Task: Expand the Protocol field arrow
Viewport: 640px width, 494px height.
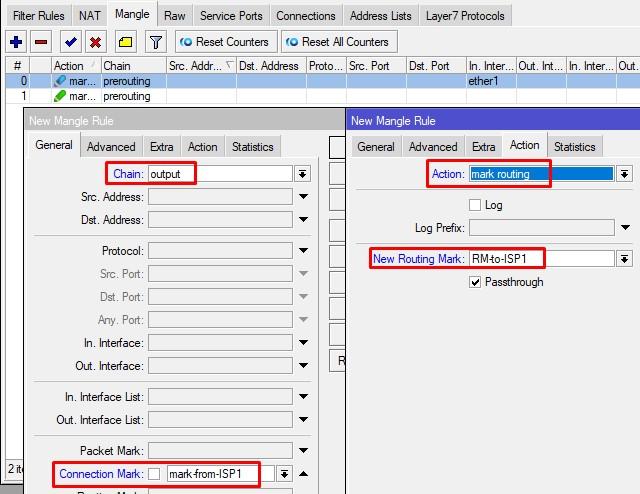Action: point(303,251)
